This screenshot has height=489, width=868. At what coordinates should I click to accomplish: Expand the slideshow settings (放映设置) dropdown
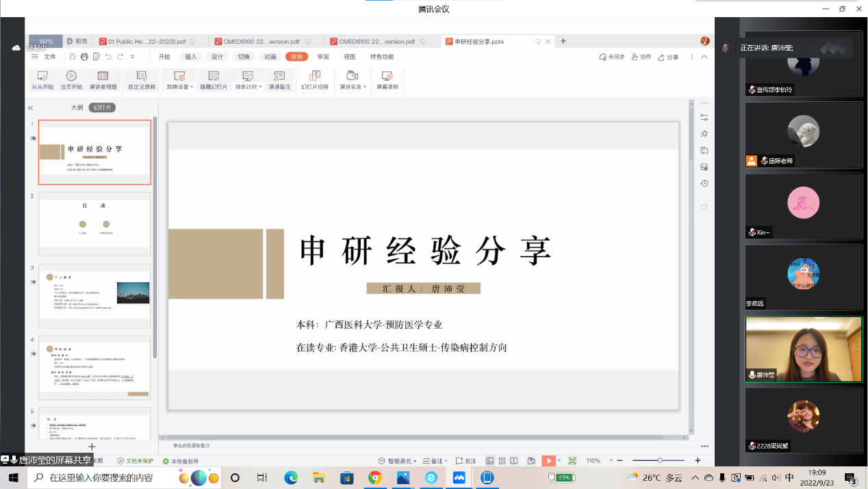pyautogui.click(x=192, y=88)
